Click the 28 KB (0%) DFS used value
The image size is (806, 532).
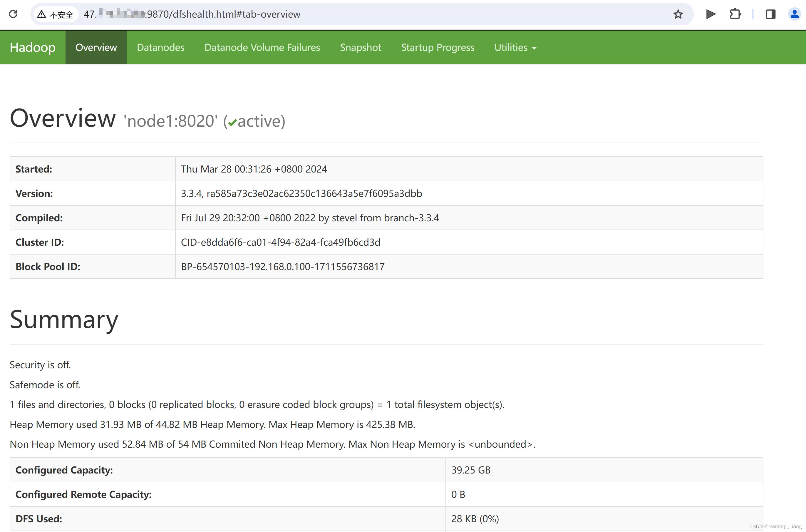point(475,519)
